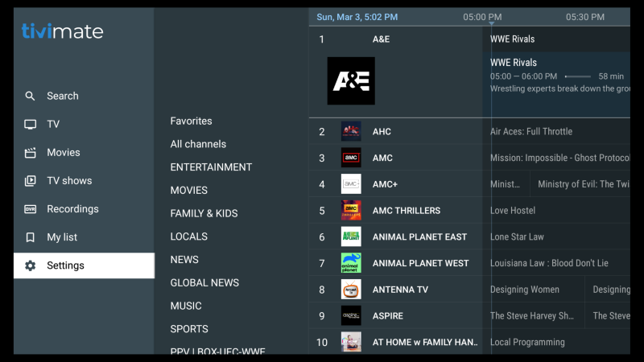
Task: Open the Love Hostel program
Action: (x=513, y=210)
